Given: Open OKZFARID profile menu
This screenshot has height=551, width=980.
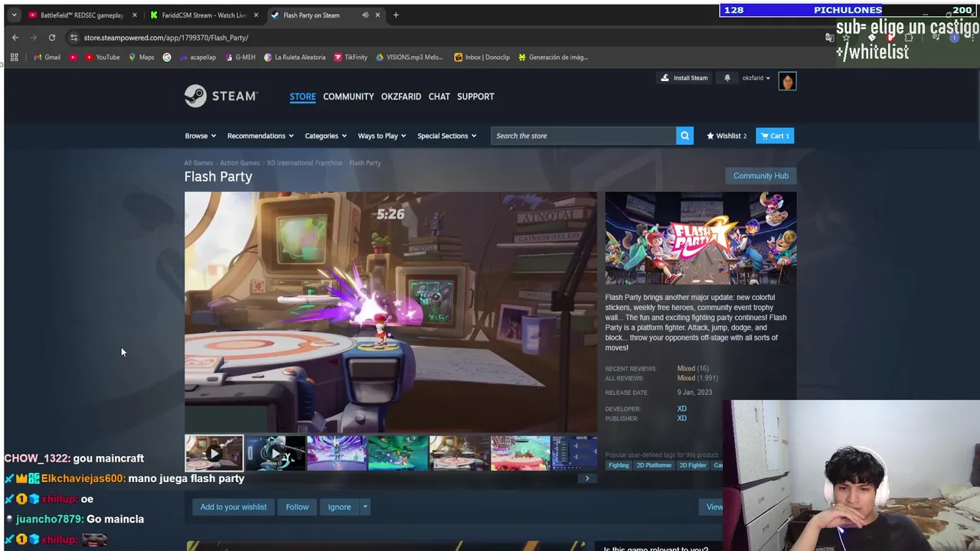Looking at the screenshot, I should pos(401,96).
